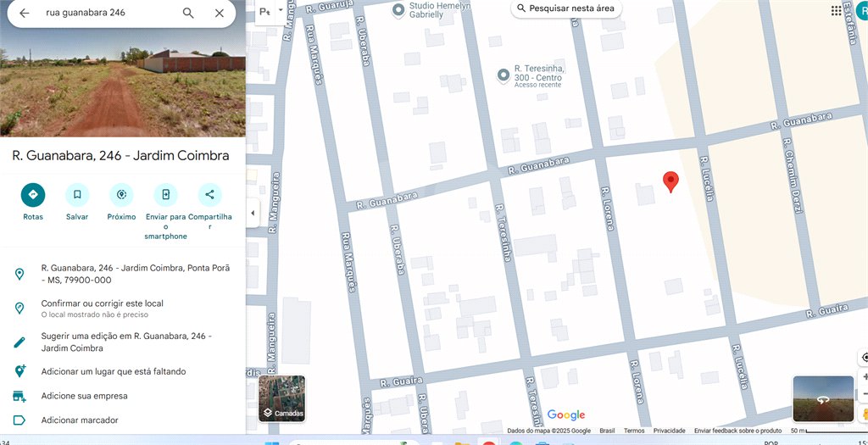The image size is (868, 445).
Task: Click the back arrow in search box
Action: coord(25,13)
